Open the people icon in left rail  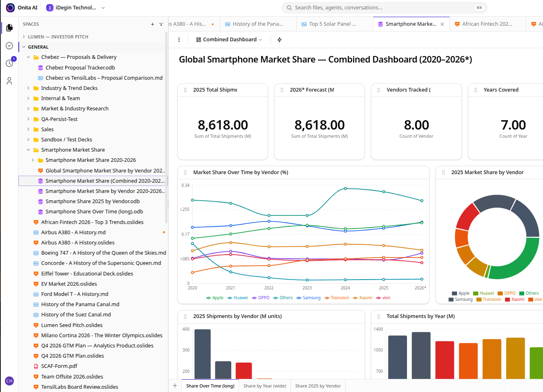(x=9, y=81)
